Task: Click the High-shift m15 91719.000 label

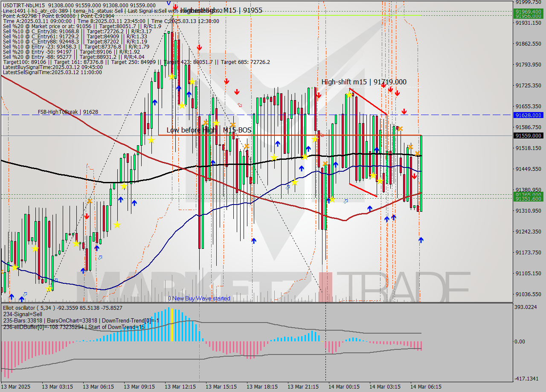Action: pyautogui.click(x=363, y=82)
